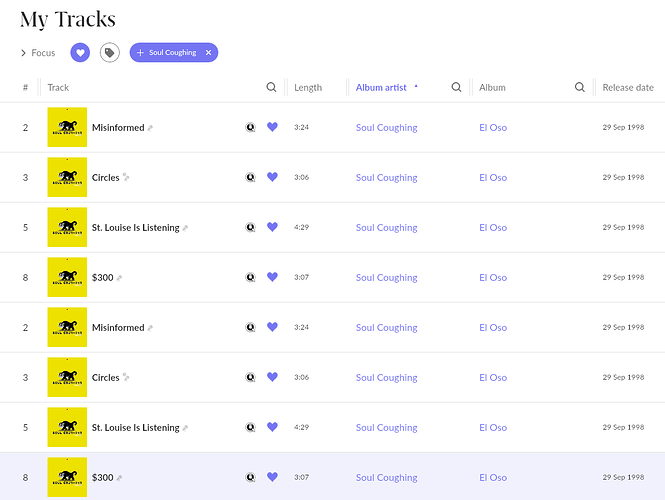Click edit pencil beside first Misinformed title

(150, 128)
